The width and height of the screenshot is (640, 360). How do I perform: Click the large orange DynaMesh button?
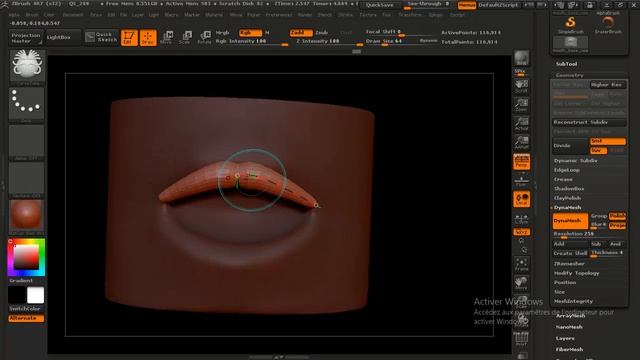570,220
